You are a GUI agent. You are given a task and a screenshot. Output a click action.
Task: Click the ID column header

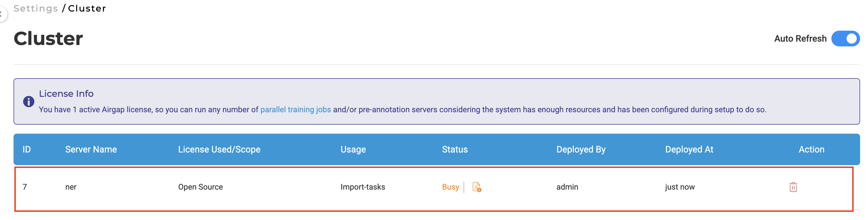[x=26, y=149]
